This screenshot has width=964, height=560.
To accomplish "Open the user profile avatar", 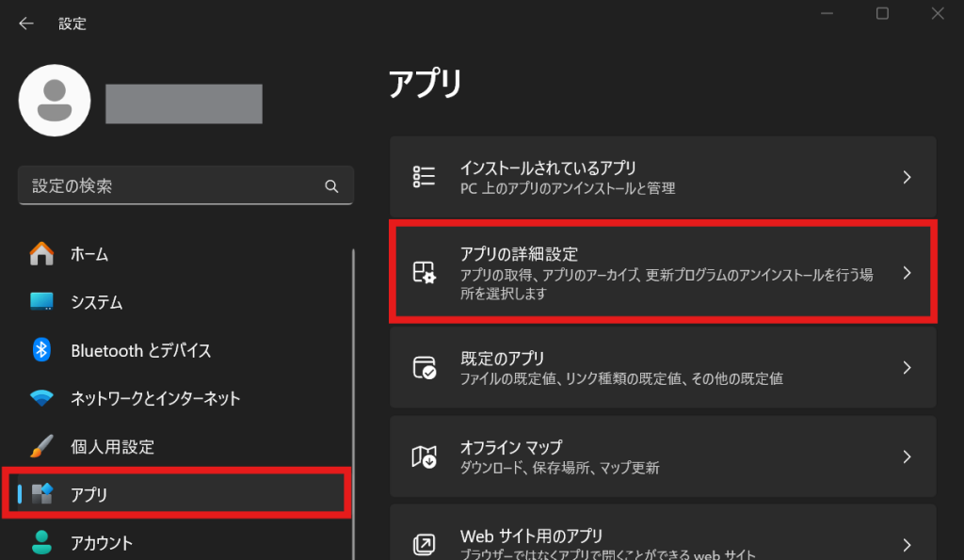I will pos(55,100).
